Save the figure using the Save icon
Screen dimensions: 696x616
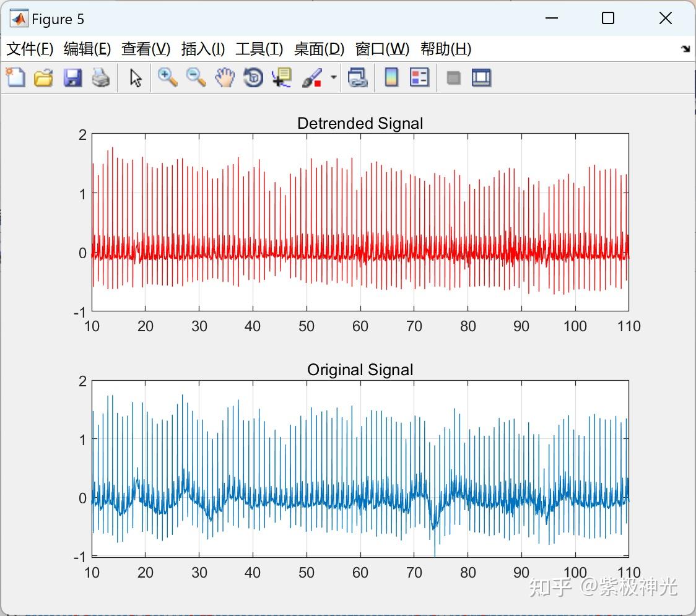coord(72,77)
